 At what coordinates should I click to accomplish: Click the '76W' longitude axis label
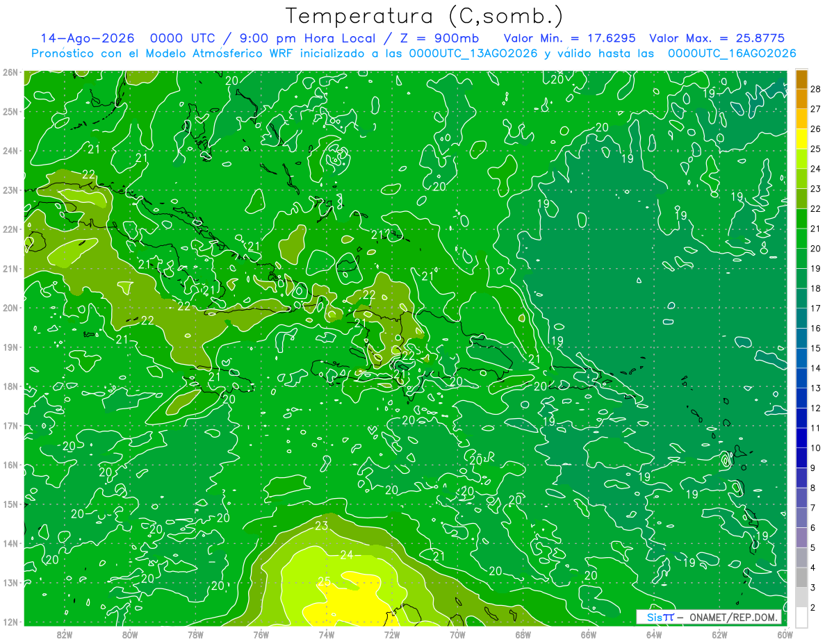tap(261, 634)
